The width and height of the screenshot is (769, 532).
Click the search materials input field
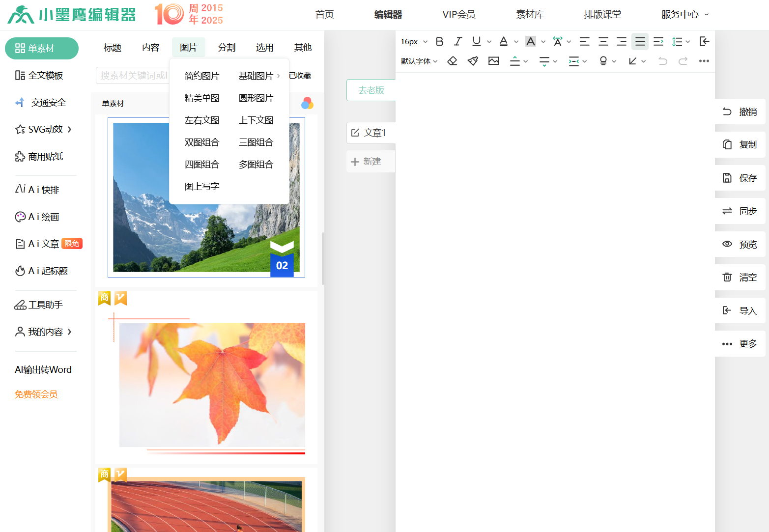[x=133, y=76]
